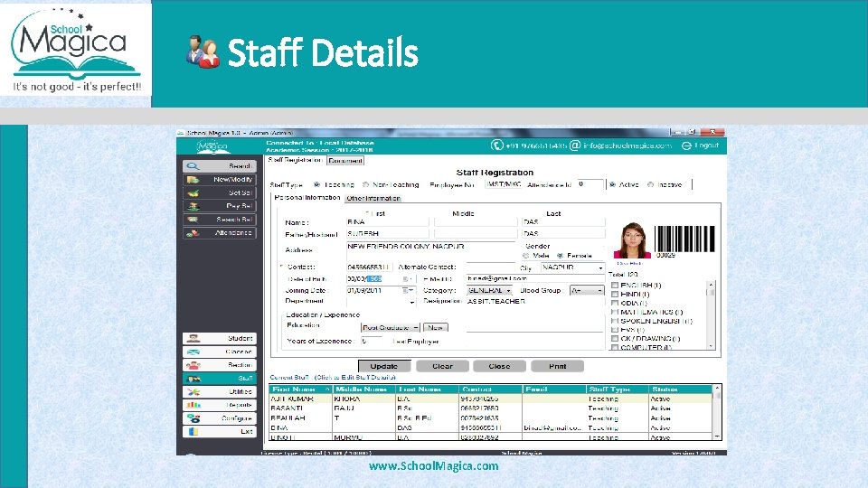Click the staff barcode image
The height and width of the screenshot is (488, 868).
684,239
